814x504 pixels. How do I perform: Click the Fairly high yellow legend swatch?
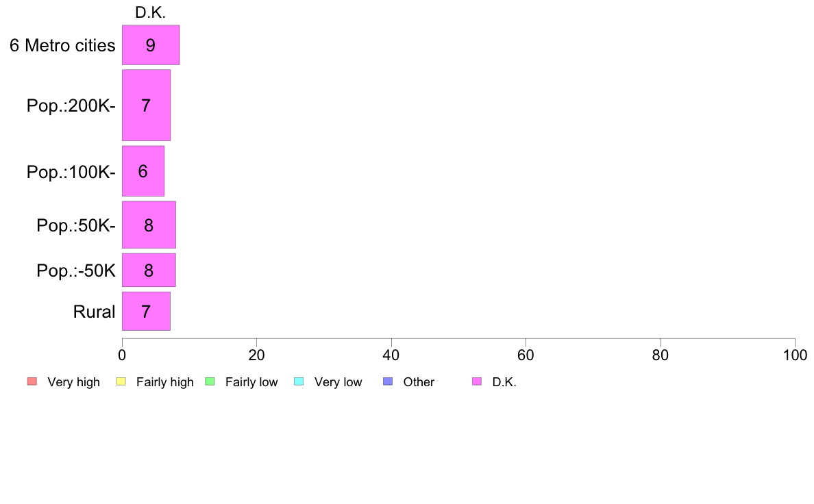coord(121,381)
